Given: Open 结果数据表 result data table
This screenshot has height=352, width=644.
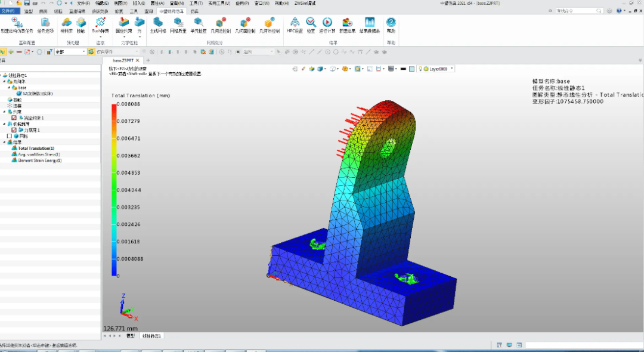Looking at the screenshot, I should pyautogui.click(x=370, y=25).
